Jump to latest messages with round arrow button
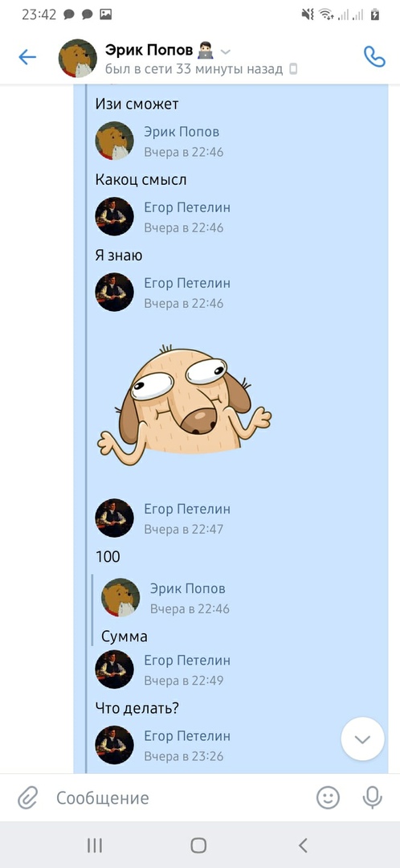Viewport: 400px width, 868px height. point(362,739)
